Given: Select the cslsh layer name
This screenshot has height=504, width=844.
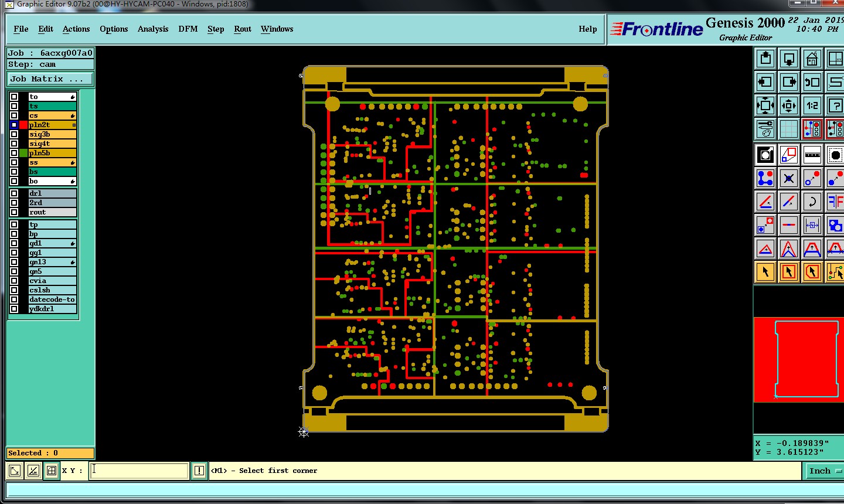Looking at the screenshot, I should tap(53, 290).
